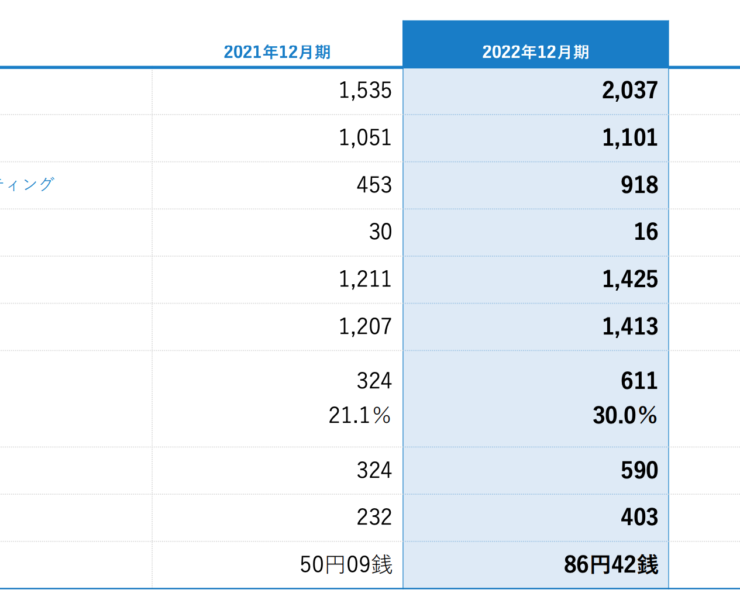Select the cell showing 1,051
The image size is (740, 600).
tap(365, 138)
